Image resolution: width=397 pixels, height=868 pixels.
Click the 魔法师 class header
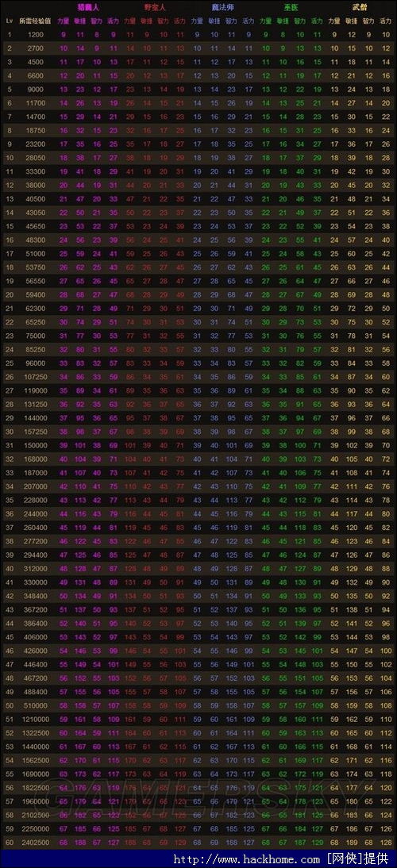pos(222,8)
